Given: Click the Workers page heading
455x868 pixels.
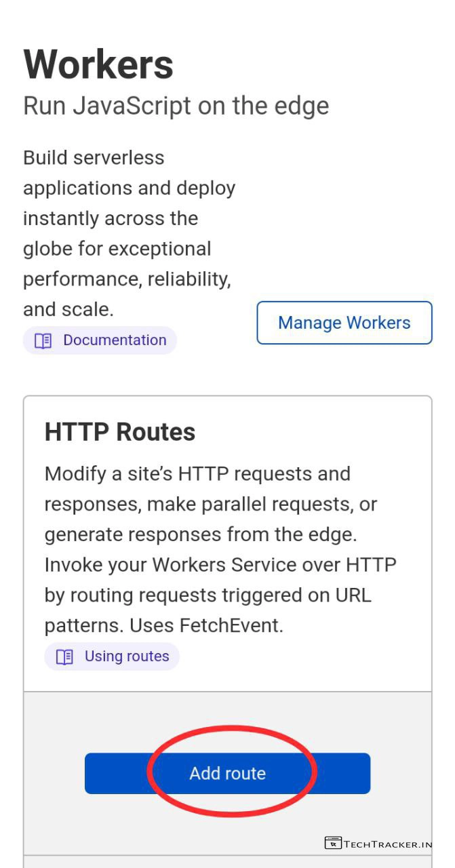Looking at the screenshot, I should point(98,65).
